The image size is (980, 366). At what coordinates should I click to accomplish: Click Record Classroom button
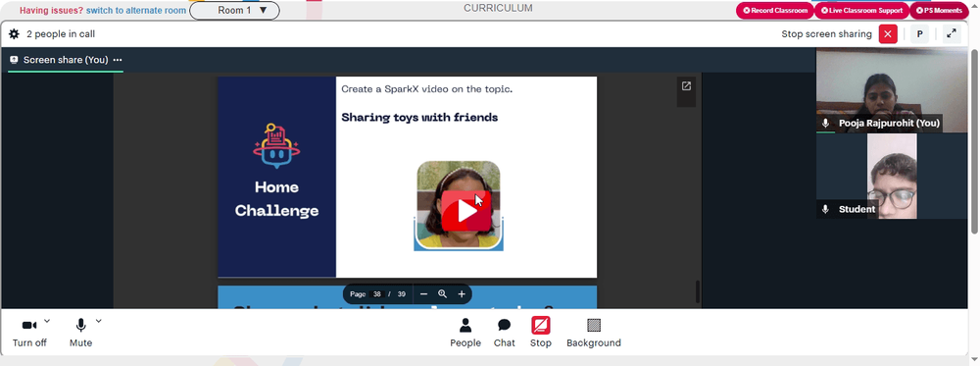point(775,11)
